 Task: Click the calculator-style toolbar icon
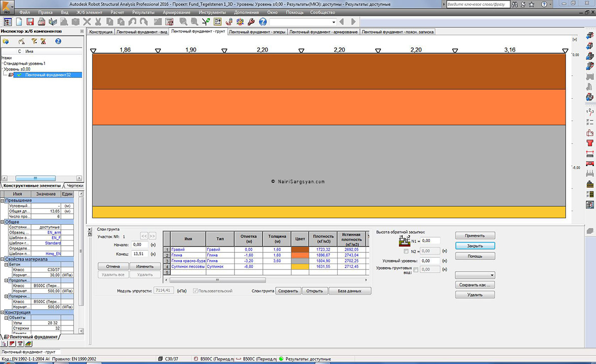170,22
